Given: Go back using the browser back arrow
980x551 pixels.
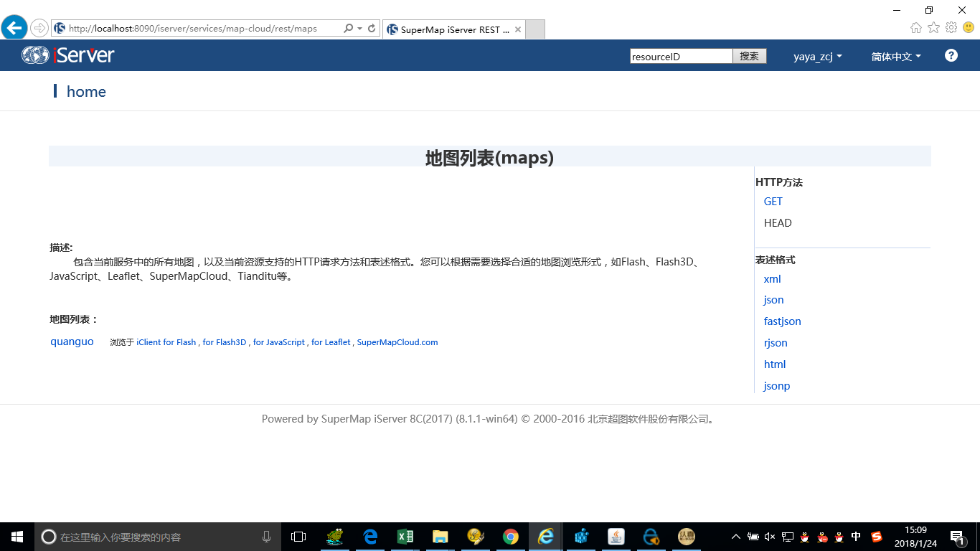Looking at the screenshot, I should click(x=14, y=28).
